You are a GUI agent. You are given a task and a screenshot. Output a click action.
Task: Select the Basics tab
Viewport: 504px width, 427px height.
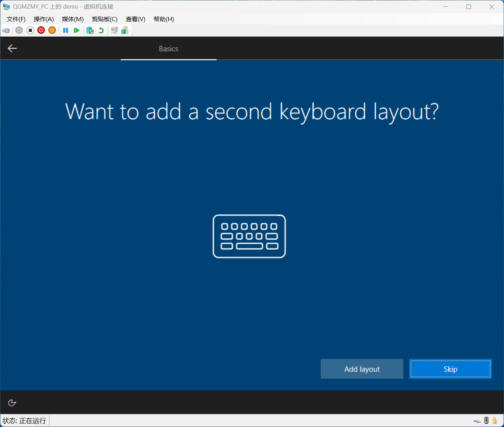169,49
